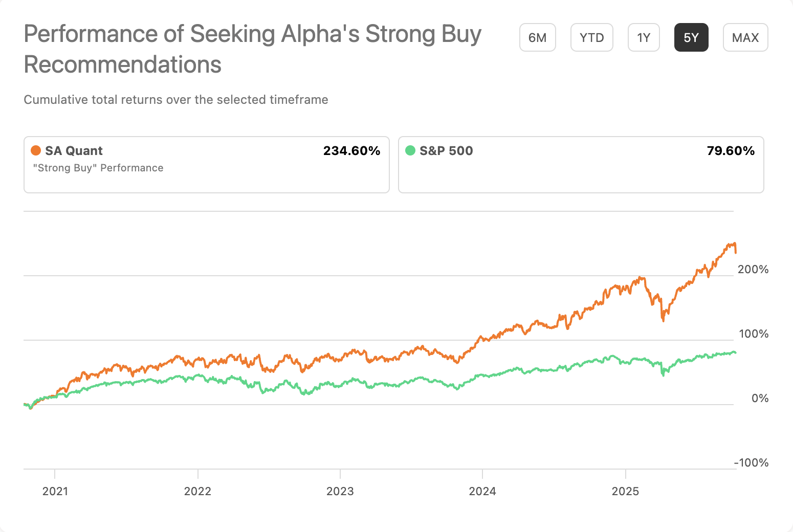
Task: Click the currently active 5Y selector
Action: click(x=691, y=37)
